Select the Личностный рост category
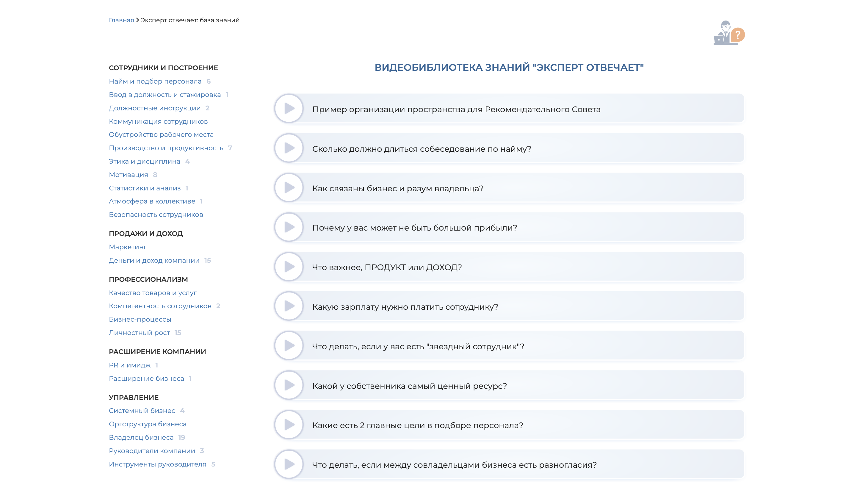868x482 pixels. click(139, 333)
